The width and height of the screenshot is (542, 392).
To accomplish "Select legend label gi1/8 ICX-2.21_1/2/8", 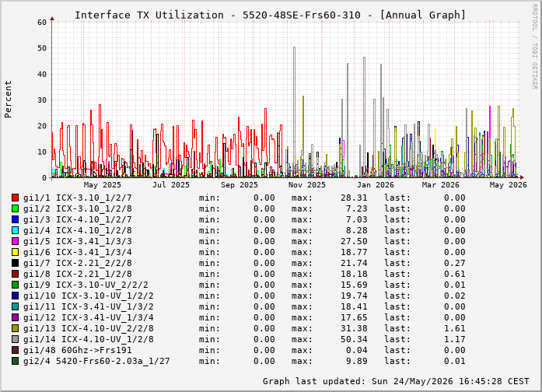I will pos(78,274).
